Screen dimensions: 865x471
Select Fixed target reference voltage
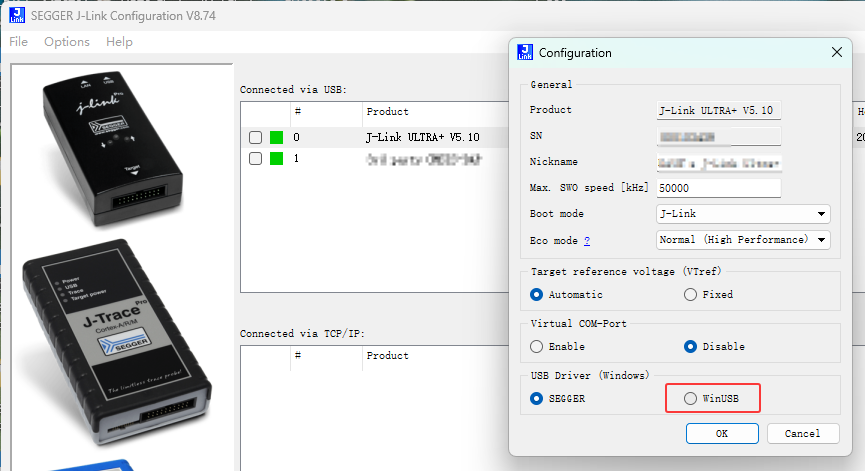tap(690, 295)
